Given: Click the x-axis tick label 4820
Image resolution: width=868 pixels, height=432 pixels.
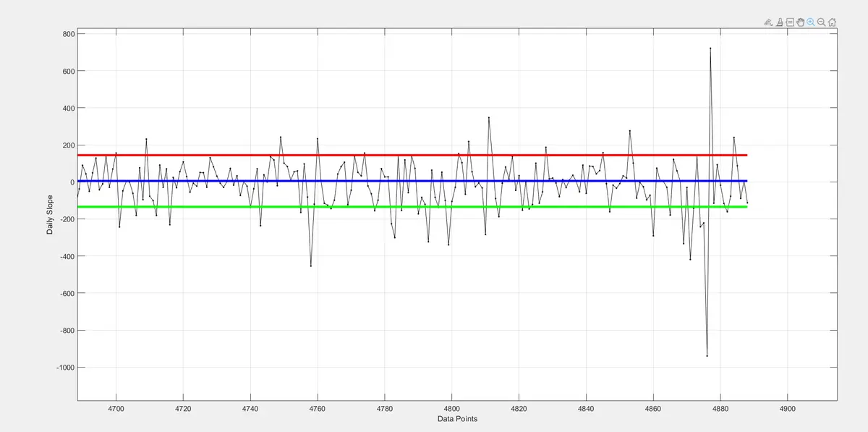Looking at the screenshot, I should tap(519, 408).
